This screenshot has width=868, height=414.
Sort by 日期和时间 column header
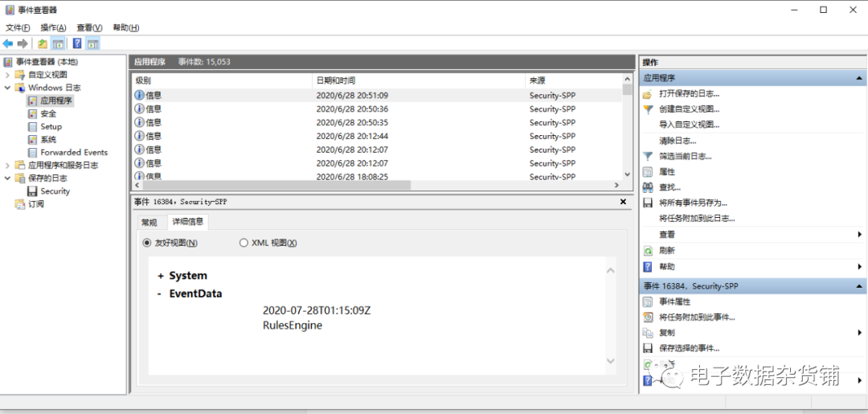419,81
